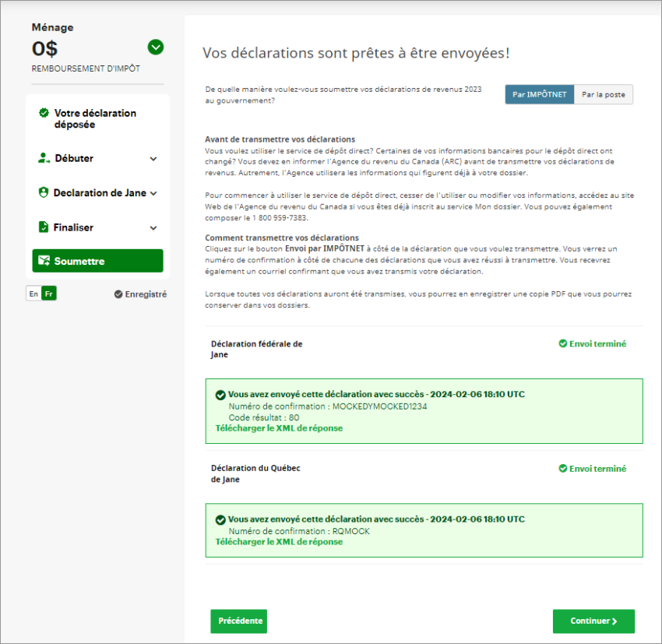Switch language to English with En toggle

[x=33, y=294]
